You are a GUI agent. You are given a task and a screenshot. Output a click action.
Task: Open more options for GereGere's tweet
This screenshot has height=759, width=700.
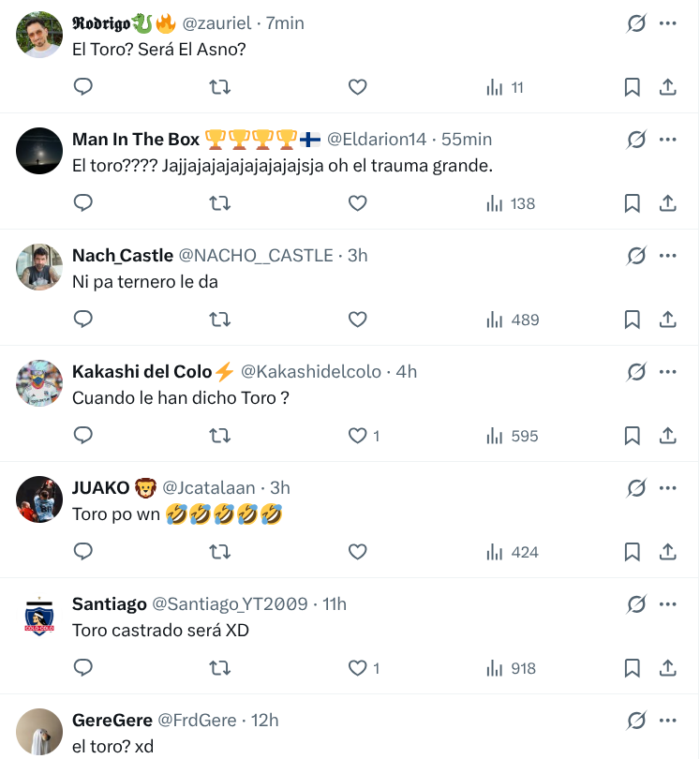[x=668, y=720]
